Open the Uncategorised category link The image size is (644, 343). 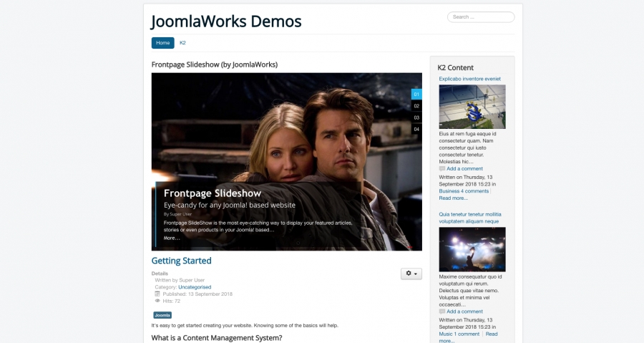(195, 287)
